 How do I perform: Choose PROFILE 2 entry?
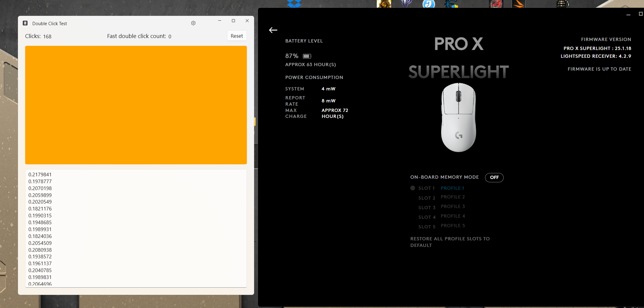453,197
